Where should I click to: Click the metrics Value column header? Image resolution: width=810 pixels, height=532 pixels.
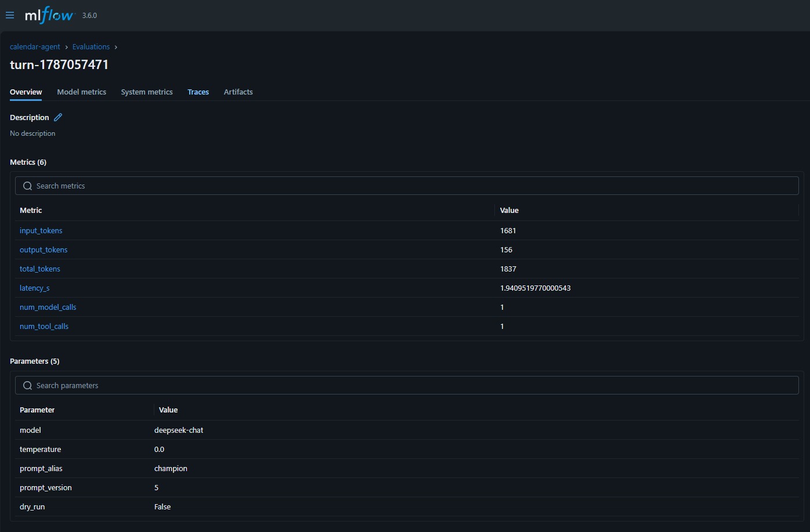click(509, 210)
